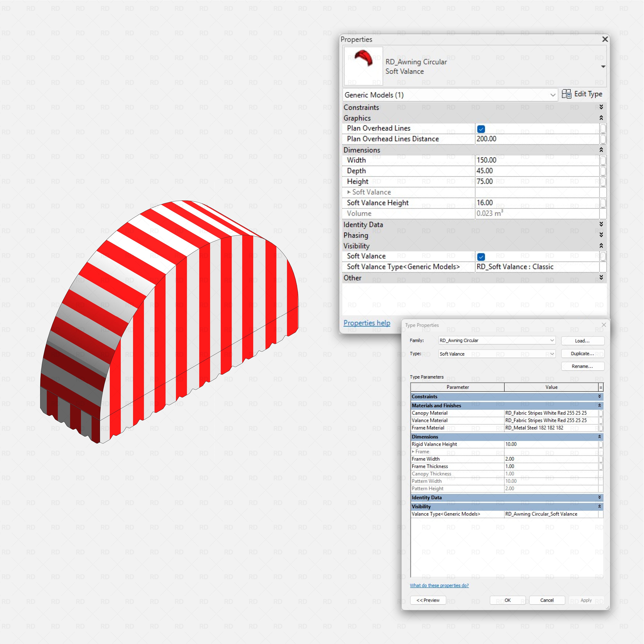The width and height of the screenshot is (644, 644).
Task: Edit the Width value 150.00
Action: [537, 160]
